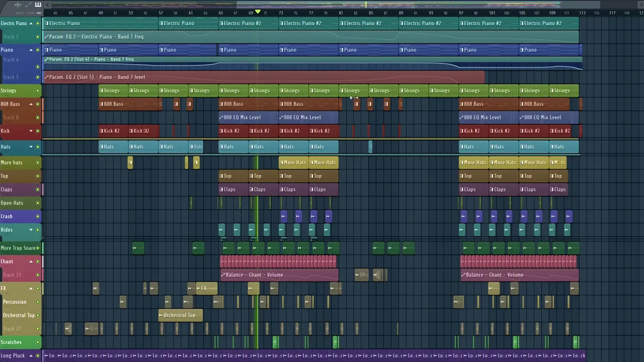Click the NOTE waveform icon in the toolbar
The width and height of the screenshot is (644, 362).
pos(18,5)
